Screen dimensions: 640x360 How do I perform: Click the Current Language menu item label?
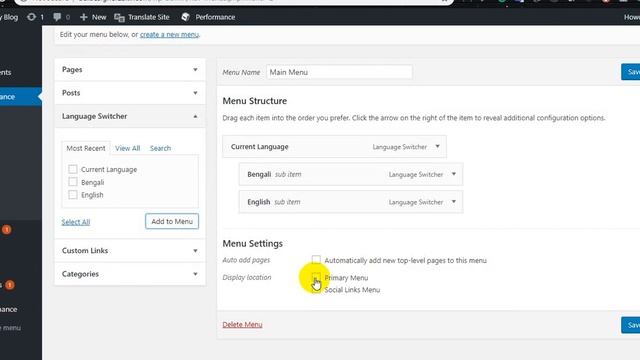coord(260,147)
